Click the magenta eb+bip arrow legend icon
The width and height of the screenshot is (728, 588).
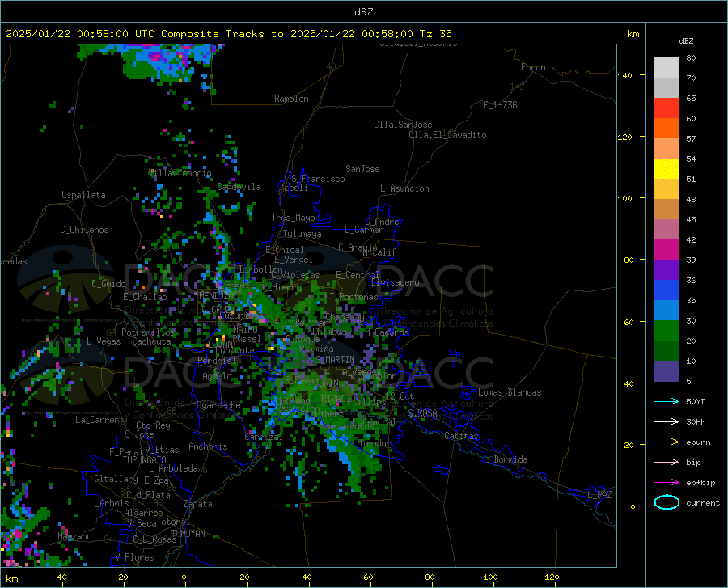tap(667, 482)
